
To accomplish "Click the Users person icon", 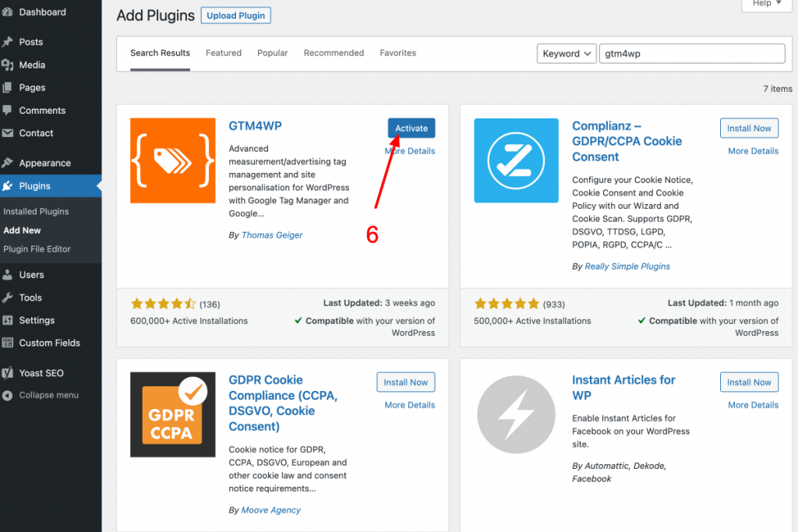I will coord(7,275).
